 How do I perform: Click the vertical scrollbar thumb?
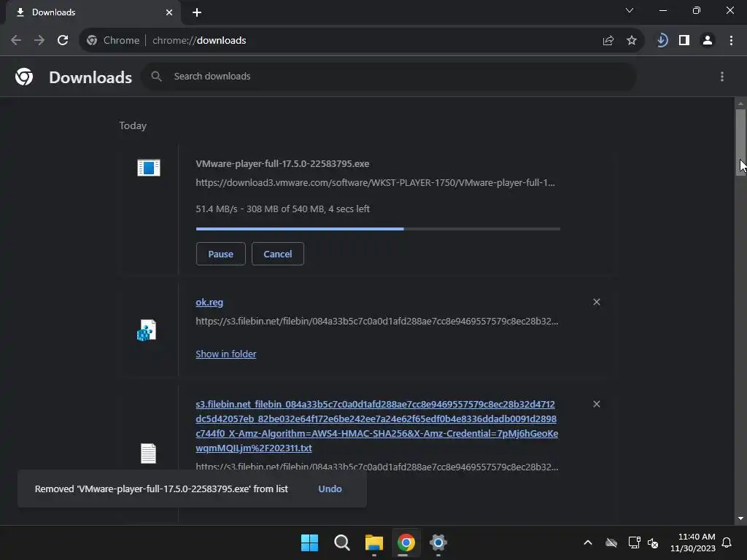[x=740, y=142]
